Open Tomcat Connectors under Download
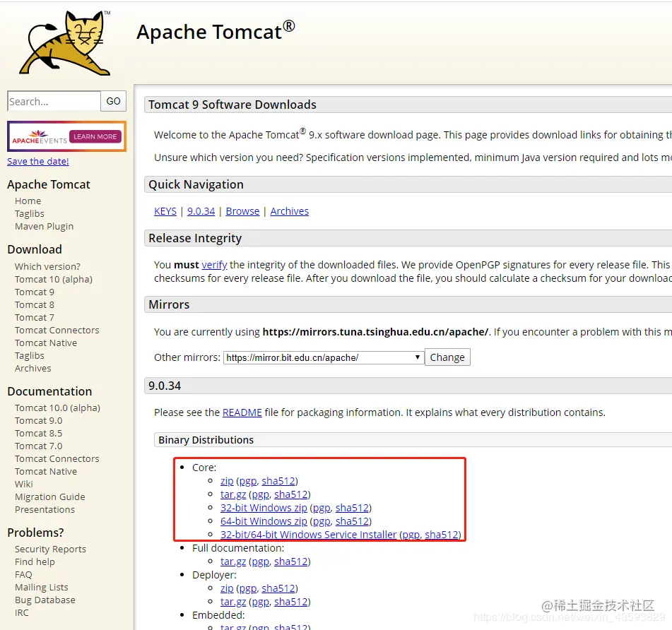 pos(57,331)
